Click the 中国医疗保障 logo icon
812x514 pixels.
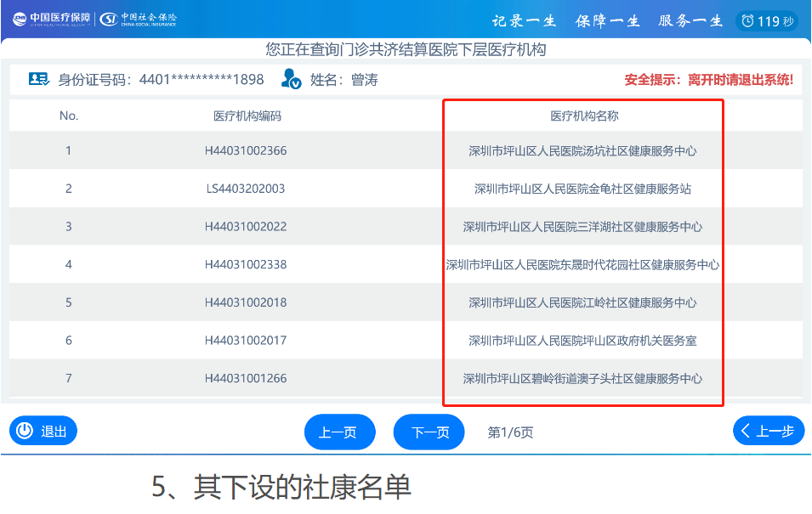click(18, 17)
